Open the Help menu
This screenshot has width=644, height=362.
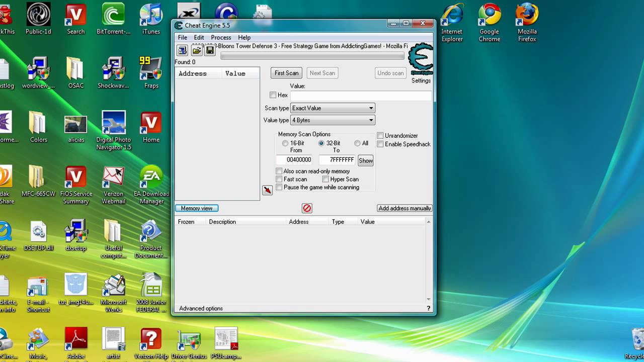[244, 38]
